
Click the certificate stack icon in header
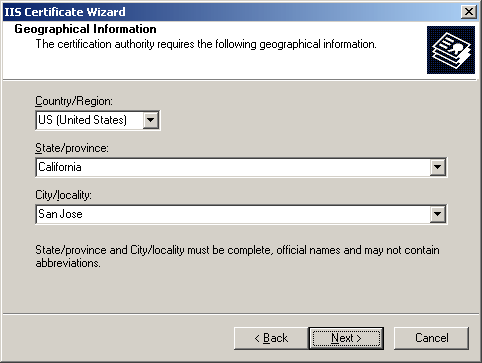(x=451, y=50)
